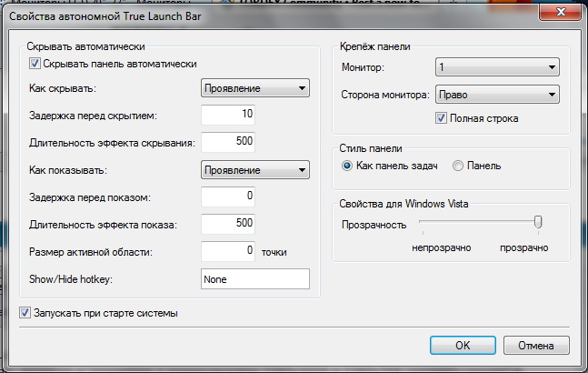Disable "Запускать при старте системы" checkbox
588x373 pixels.
pyautogui.click(x=25, y=313)
